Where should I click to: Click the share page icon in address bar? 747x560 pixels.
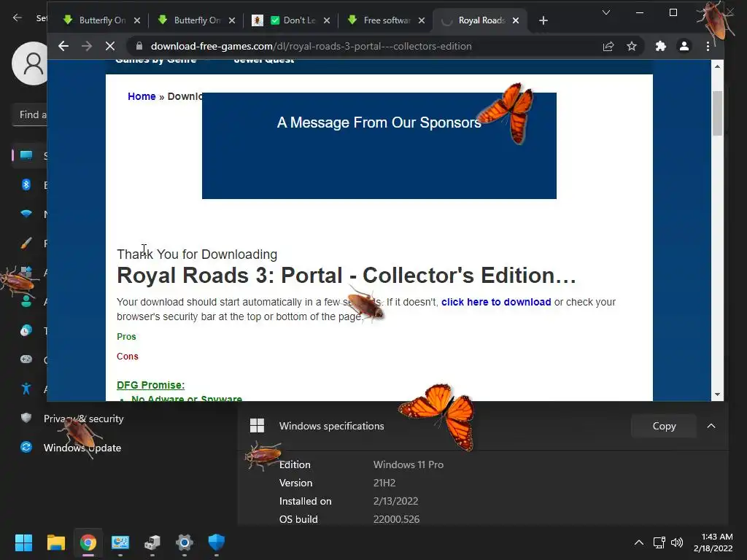pos(608,46)
